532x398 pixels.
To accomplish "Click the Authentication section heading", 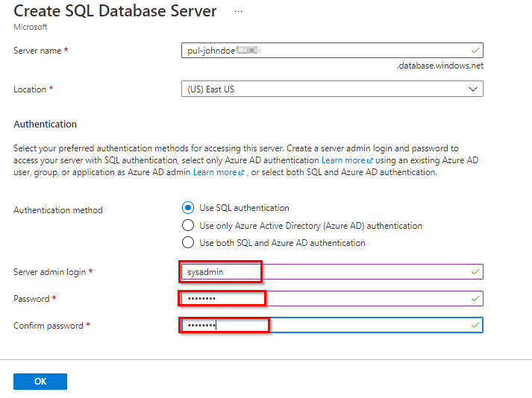I will (45, 124).
